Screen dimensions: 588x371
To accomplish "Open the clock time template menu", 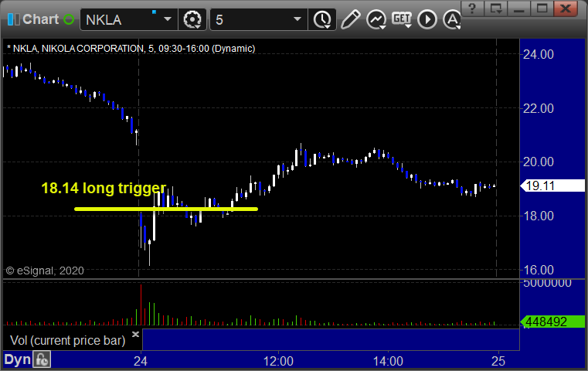I will pos(322,19).
